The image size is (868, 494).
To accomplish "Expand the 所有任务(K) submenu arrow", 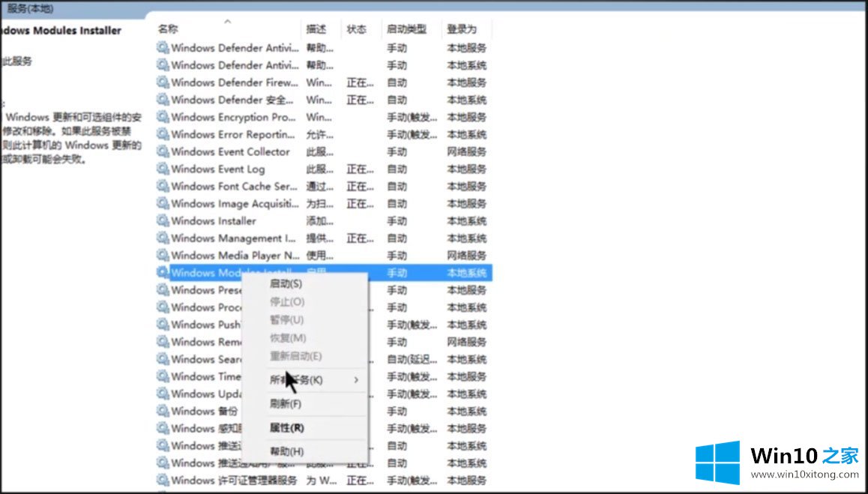I will point(356,380).
